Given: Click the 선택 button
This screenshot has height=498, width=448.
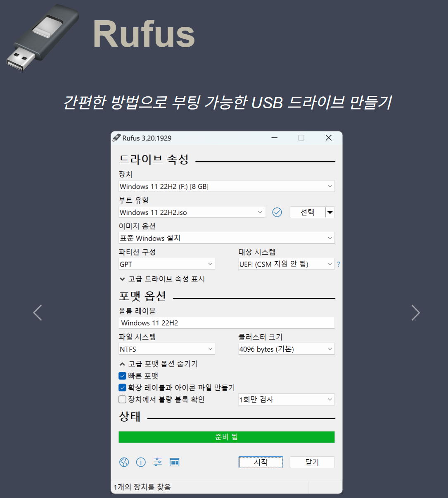Looking at the screenshot, I should coord(307,212).
